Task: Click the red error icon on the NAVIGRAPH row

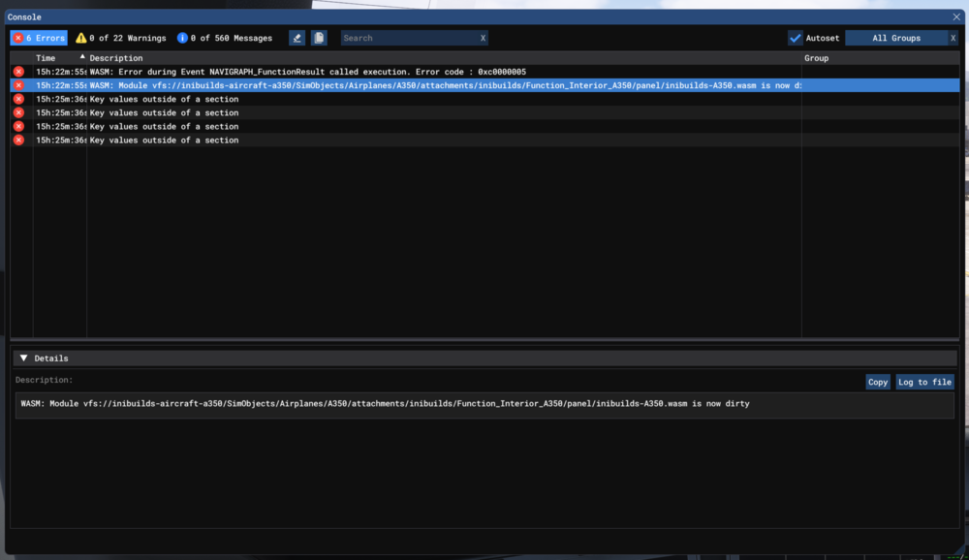Action: pos(18,72)
